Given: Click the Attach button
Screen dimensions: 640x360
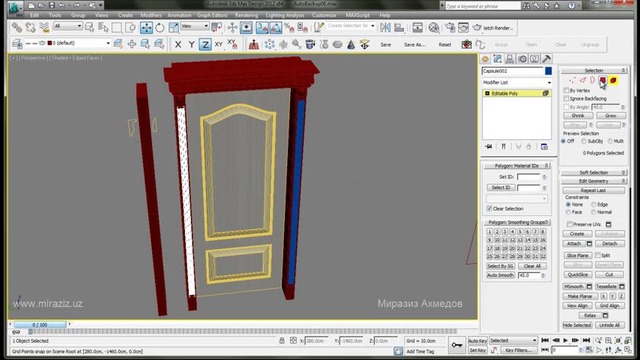Looking at the screenshot, I should pos(574,244).
